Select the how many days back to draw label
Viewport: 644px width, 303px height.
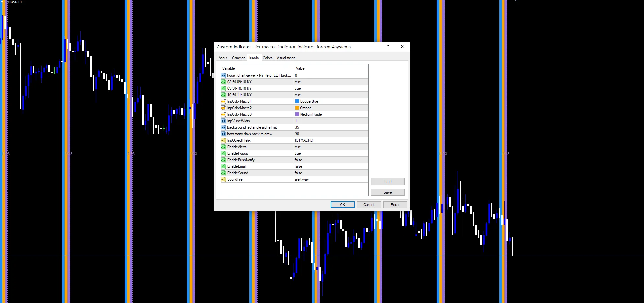click(x=249, y=134)
